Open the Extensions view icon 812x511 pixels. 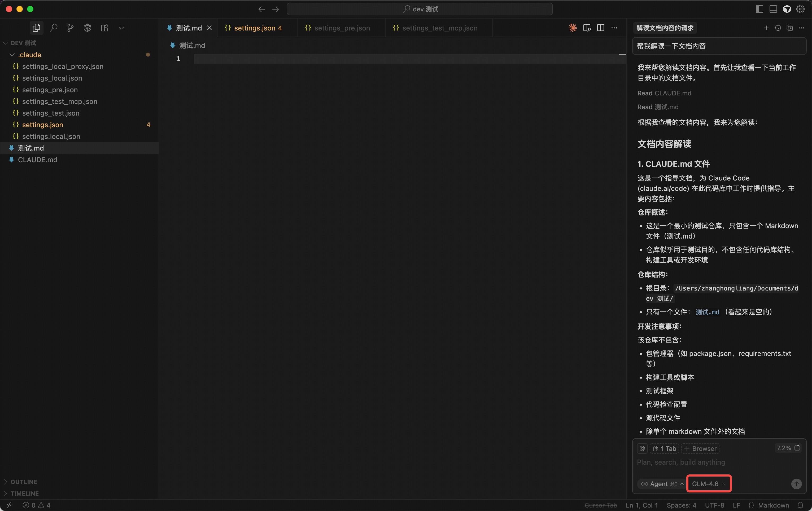coord(104,28)
